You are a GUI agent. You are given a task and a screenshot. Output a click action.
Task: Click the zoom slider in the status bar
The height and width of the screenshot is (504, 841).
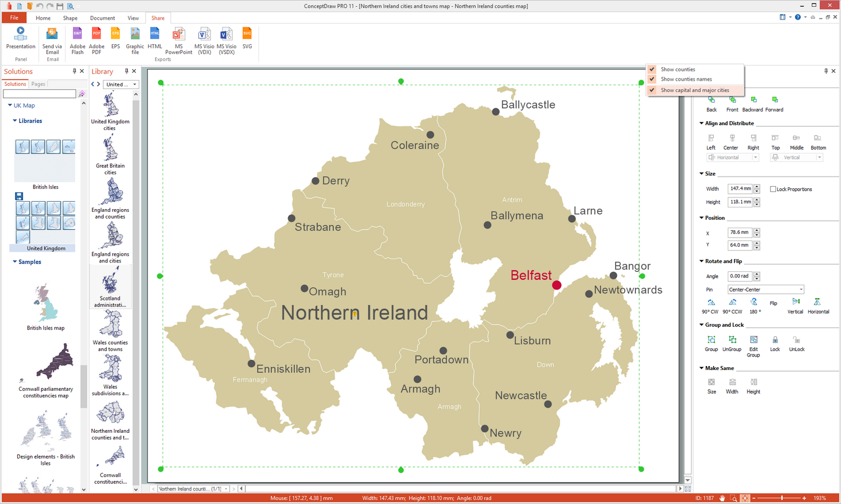(x=782, y=498)
